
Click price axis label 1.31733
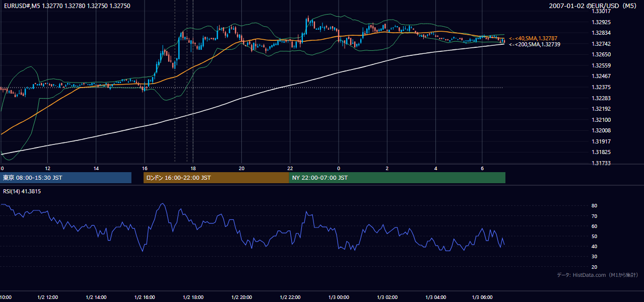click(x=601, y=163)
